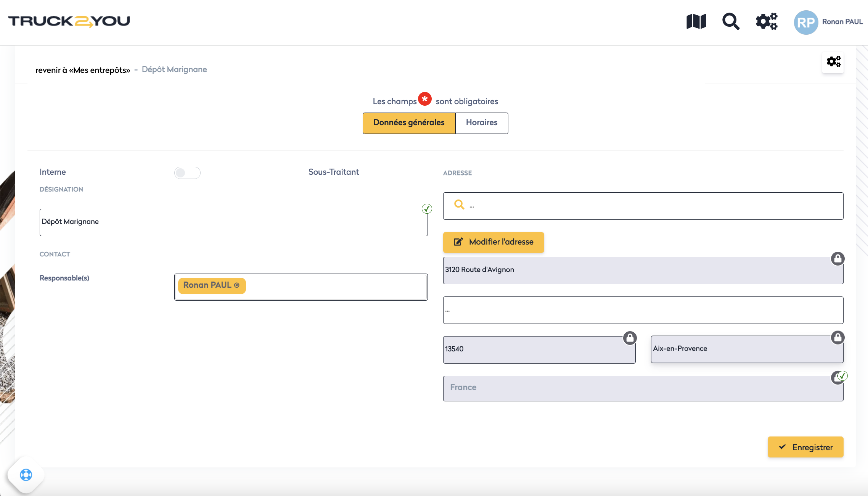The width and height of the screenshot is (868, 496).
Task: Click the RP user avatar
Action: [805, 22]
